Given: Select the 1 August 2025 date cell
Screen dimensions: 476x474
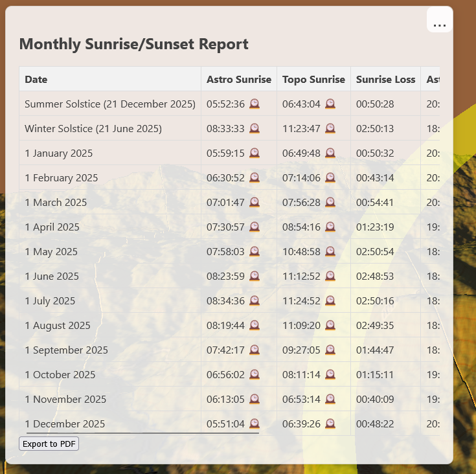Looking at the screenshot, I should 110,325.
